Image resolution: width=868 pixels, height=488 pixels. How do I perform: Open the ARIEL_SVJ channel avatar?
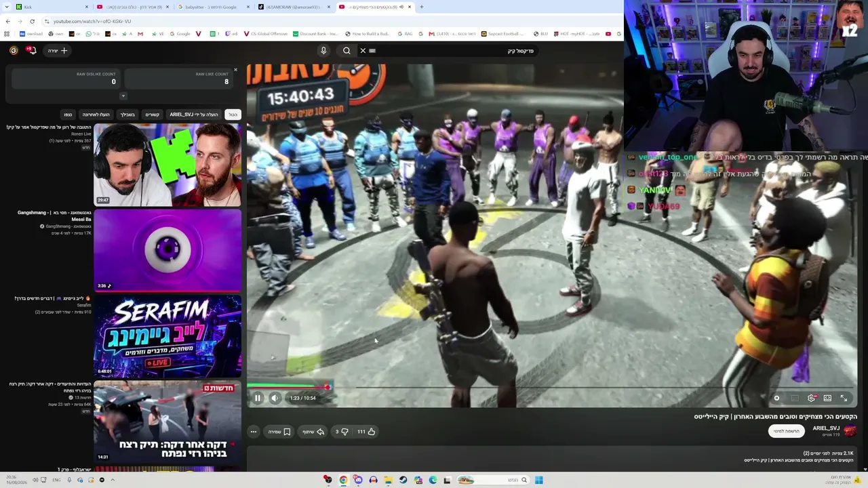point(850,431)
